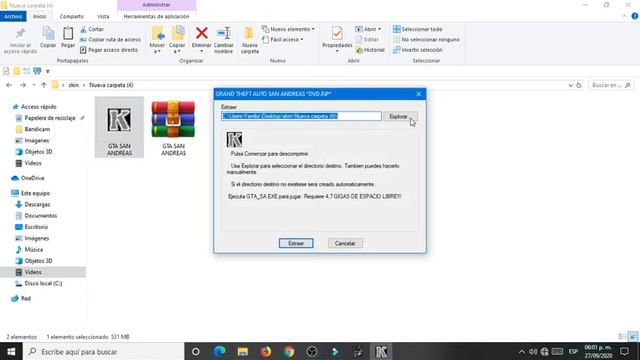Click the Windows Start button
Image resolution: width=640 pixels, height=360 pixels.
11,351
